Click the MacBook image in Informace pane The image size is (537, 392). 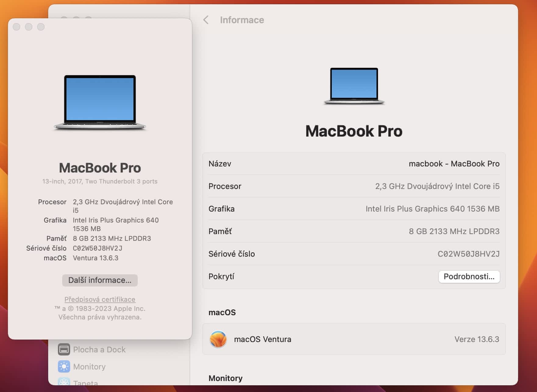[x=354, y=86]
